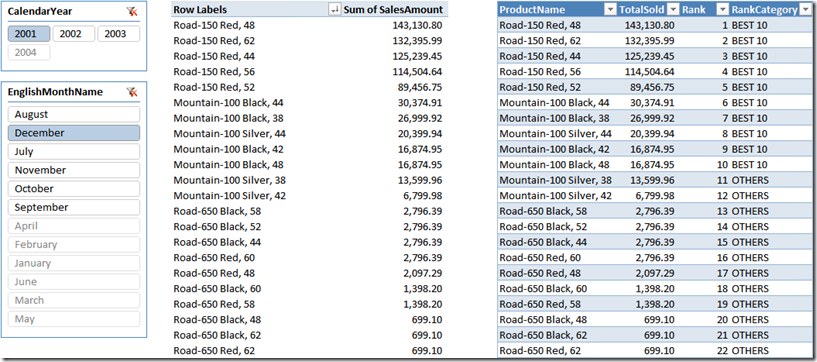Clear the CalendarYear slicer filter
Image resolution: width=817 pixels, height=362 pixels.
[132, 11]
